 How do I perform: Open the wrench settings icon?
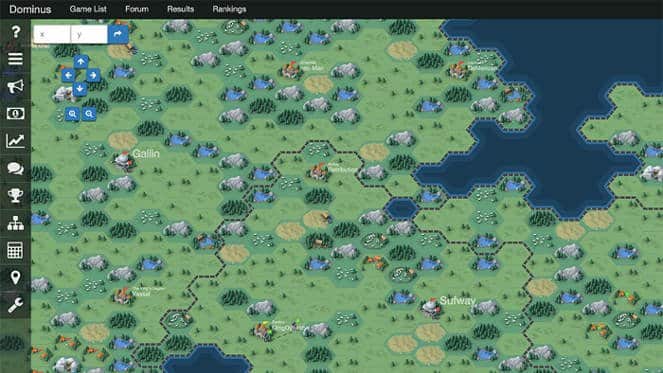(15, 305)
